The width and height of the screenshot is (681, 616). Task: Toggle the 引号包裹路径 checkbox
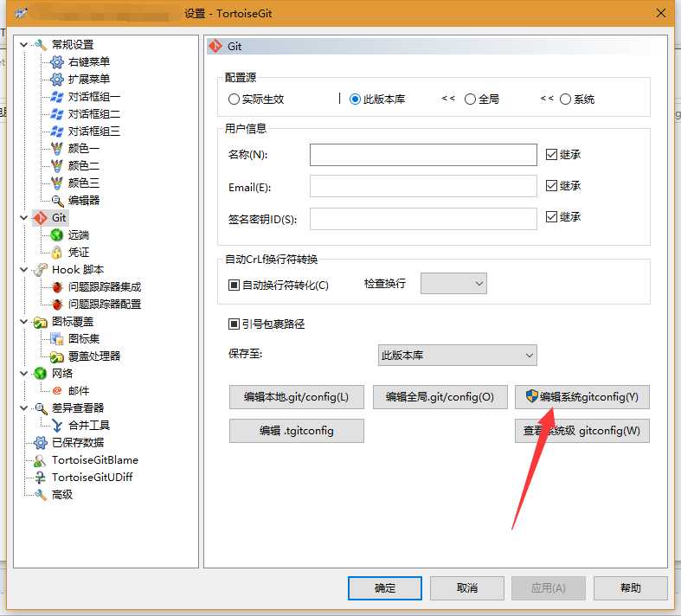click(x=234, y=324)
